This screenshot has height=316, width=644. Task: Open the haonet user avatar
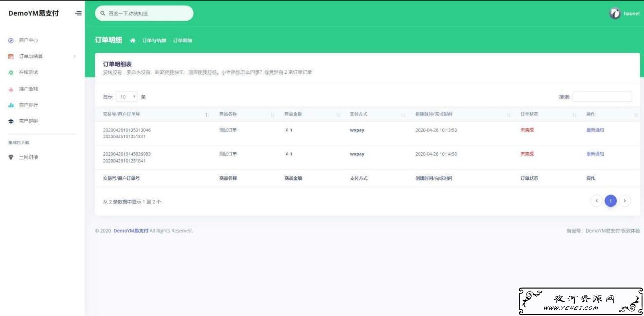tap(615, 14)
